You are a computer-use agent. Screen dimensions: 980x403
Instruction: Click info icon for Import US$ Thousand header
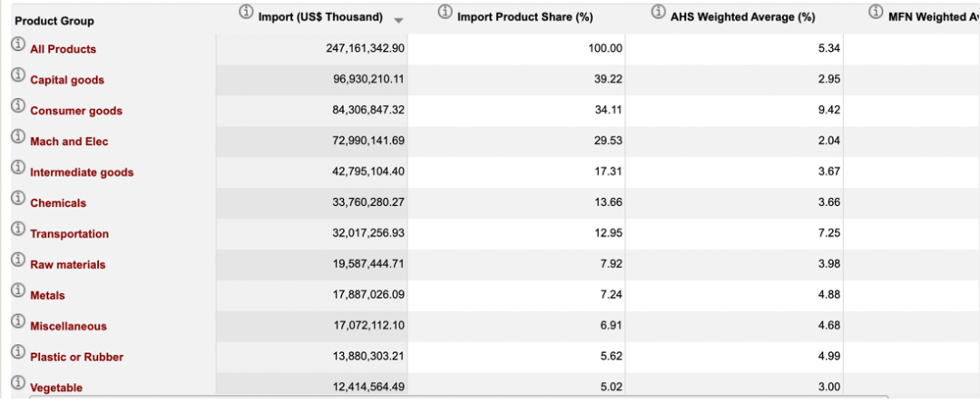click(x=246, y=12)
